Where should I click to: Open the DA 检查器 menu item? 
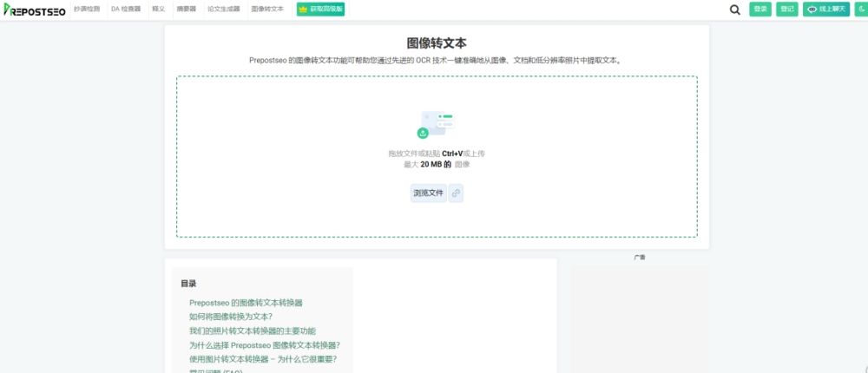tap(126, 10)
